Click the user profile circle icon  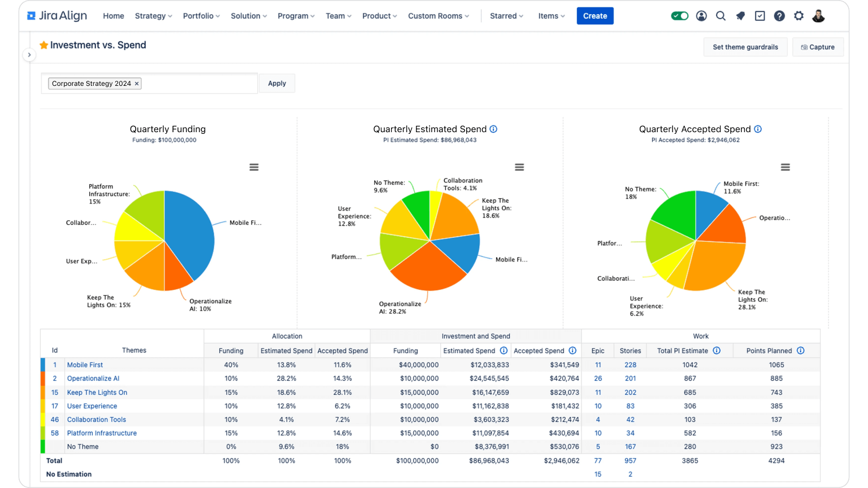coord(701,16)
